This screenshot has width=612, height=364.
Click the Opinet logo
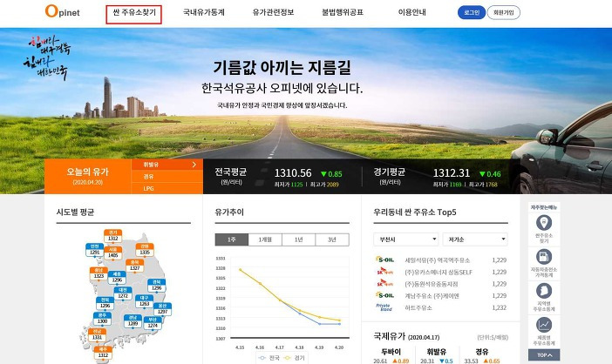tap(62, 14)
